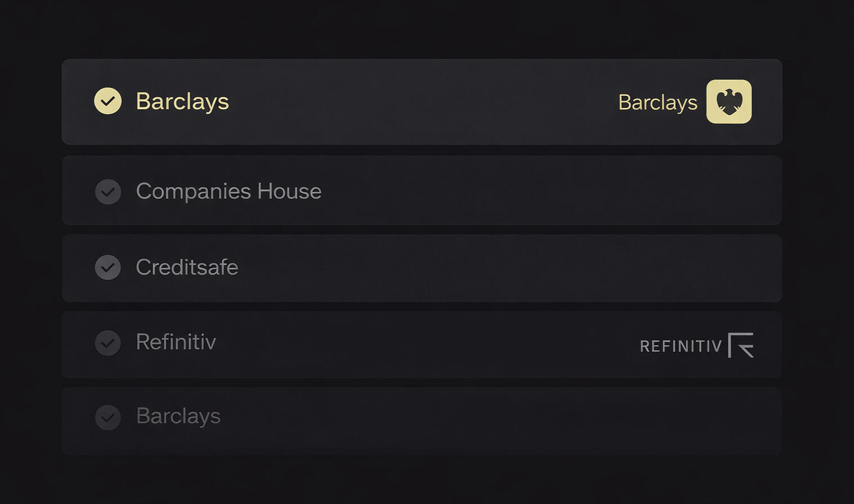Image resolution: width=854 pixels, height=504 pixels.
Task: Toggle the Creditsafe check circle
Action: (x=108, y=267)
